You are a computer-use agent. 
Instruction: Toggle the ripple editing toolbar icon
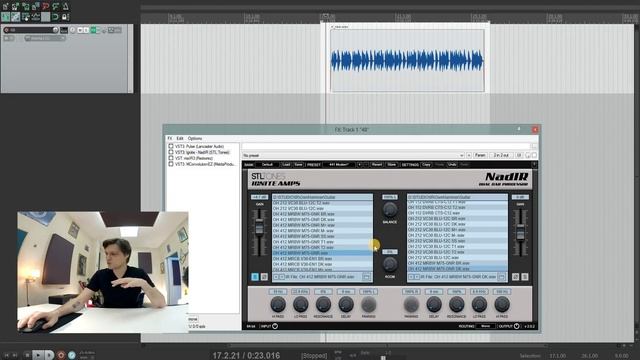(26, 17)
